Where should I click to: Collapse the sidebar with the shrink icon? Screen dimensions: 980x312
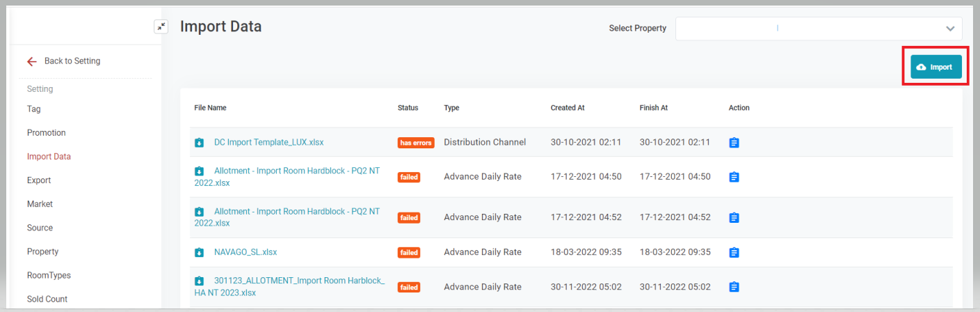coord(161,26)
